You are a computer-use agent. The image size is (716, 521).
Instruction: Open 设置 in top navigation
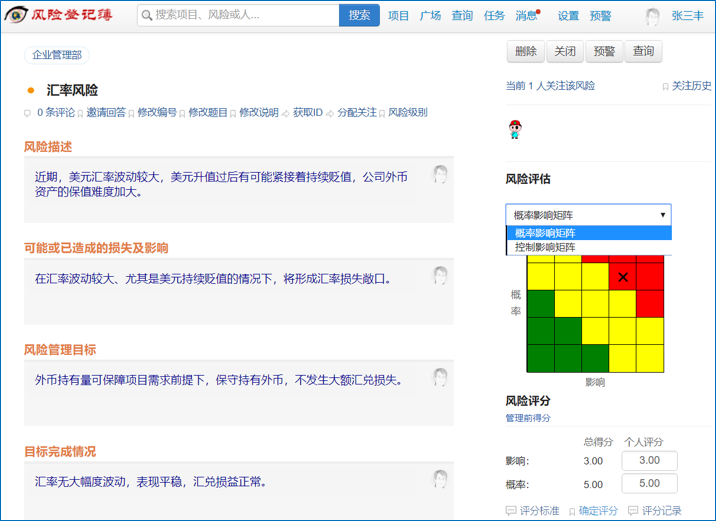[568, 16]
